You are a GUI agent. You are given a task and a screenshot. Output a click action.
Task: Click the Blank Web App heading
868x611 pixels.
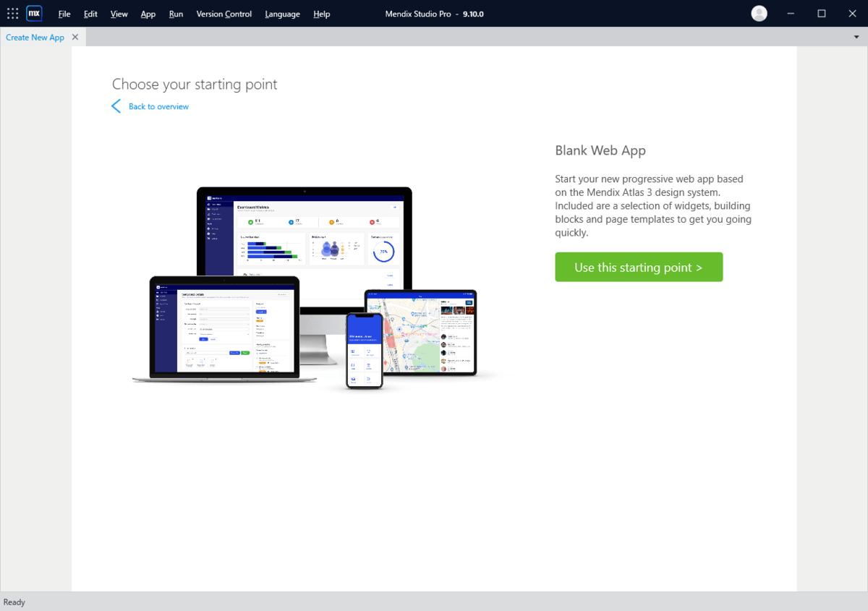click(600, 150)
